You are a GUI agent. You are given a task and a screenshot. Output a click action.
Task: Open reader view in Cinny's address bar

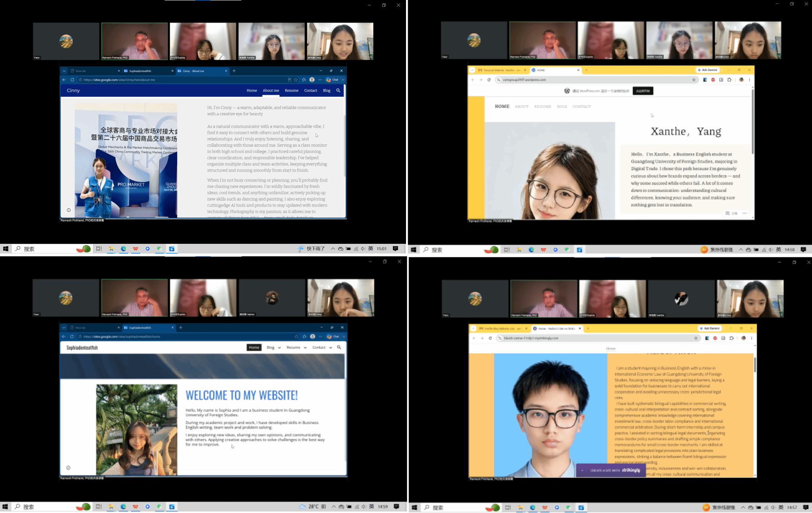click(289, 80)
